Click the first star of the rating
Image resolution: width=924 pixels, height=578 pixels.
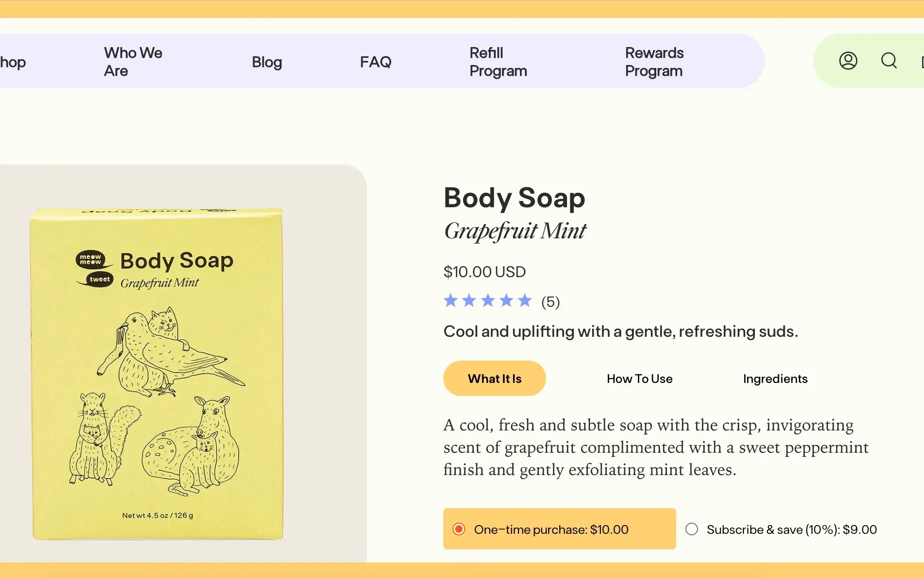451,301
